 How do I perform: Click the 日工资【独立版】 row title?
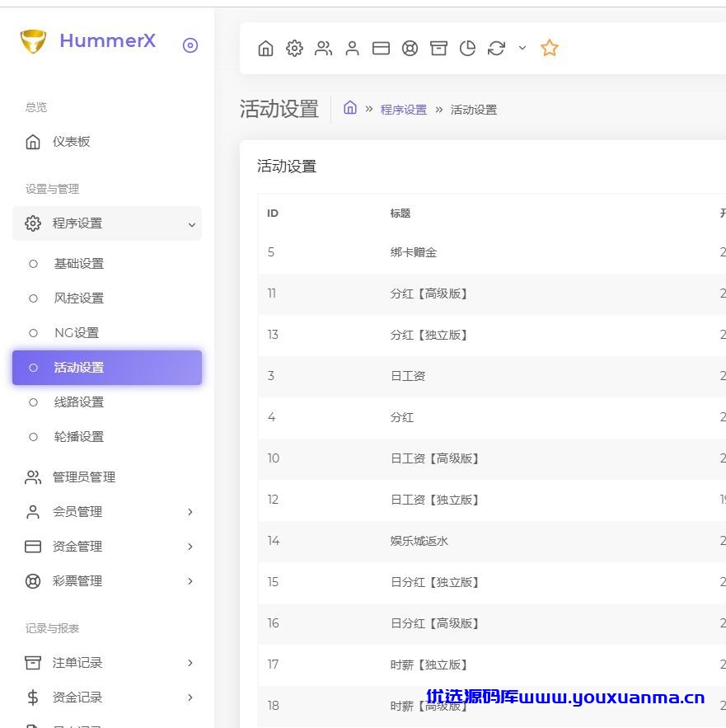pos(434,500)
